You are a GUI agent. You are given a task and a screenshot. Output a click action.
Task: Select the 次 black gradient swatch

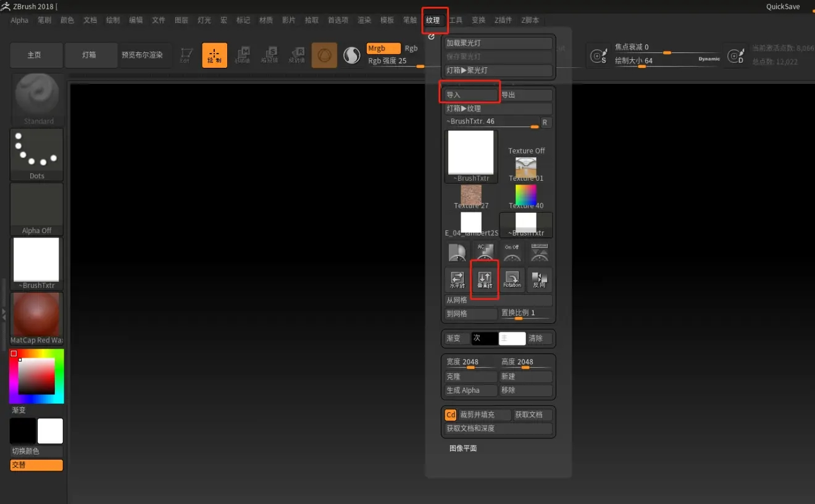(485, 338)
